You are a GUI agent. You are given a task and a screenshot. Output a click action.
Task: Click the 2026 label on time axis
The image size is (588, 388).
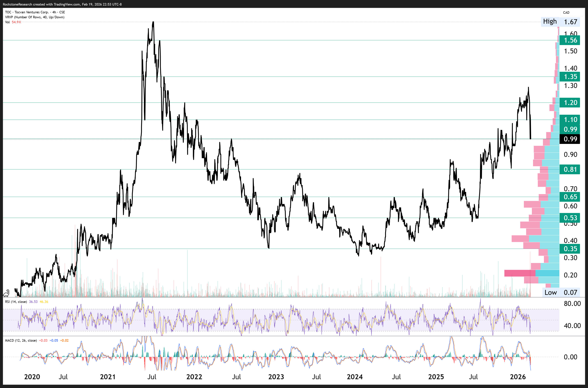[x=518, y=377]
